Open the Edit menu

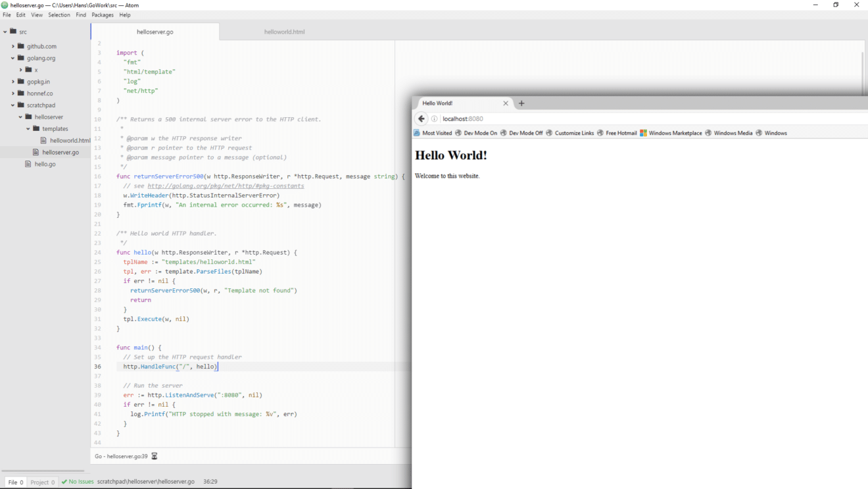21,14
